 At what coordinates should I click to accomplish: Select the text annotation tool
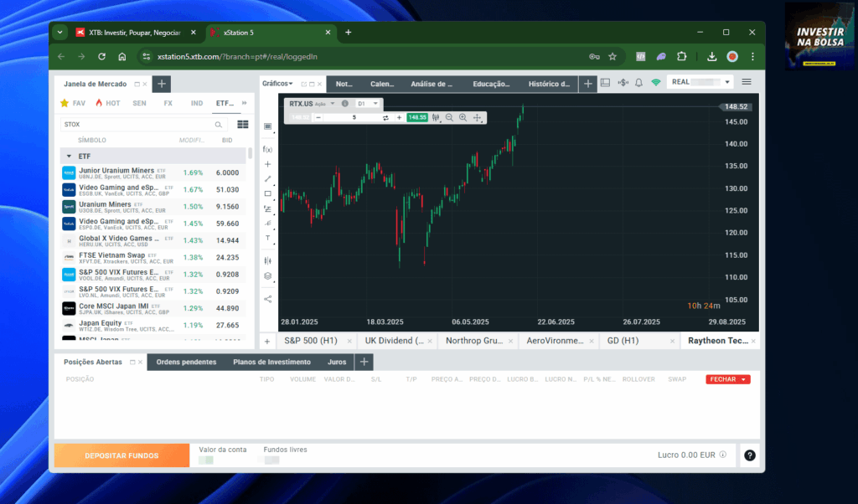tap(267, 238)
